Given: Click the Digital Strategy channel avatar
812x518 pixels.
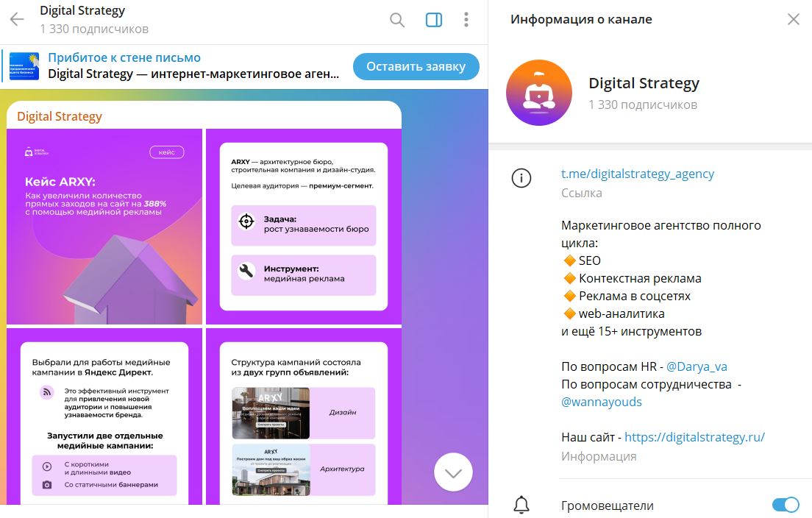Looking at the screenshot, I should click(539, 93).
